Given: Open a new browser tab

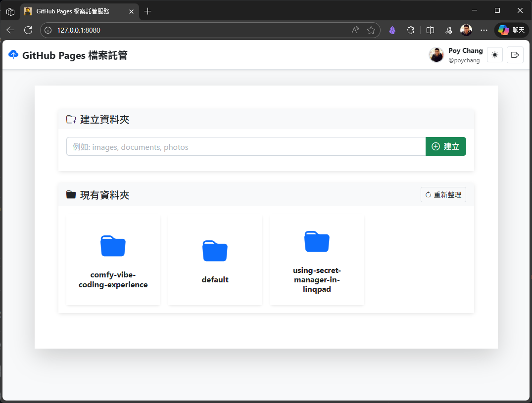Looking at the screenshot, I should [x=147, y=11].
